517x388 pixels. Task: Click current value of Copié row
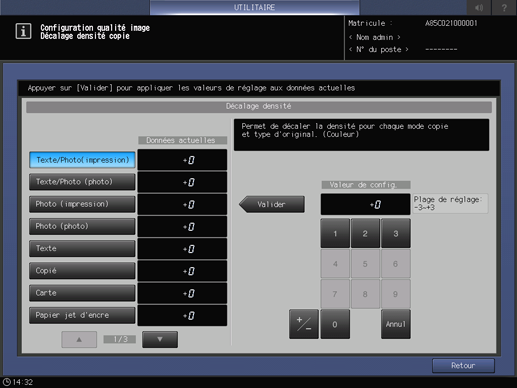point(182,271)
